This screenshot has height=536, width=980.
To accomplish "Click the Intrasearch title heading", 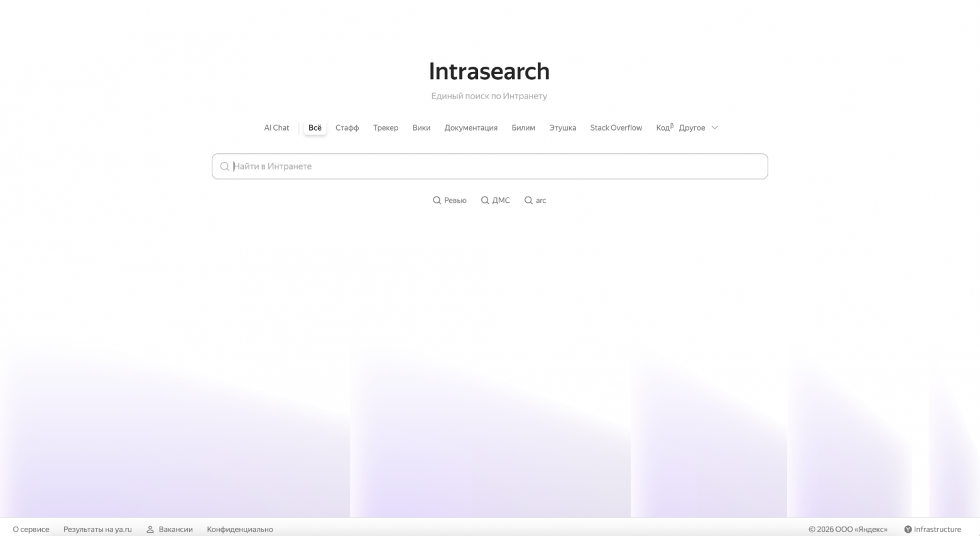I will [489, 72].
